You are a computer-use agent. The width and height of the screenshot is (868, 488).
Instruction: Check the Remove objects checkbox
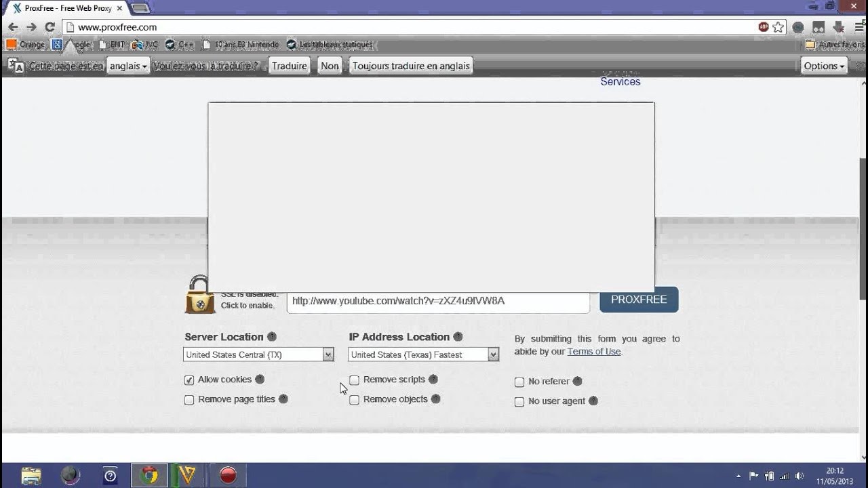click(x=354, y=400)
